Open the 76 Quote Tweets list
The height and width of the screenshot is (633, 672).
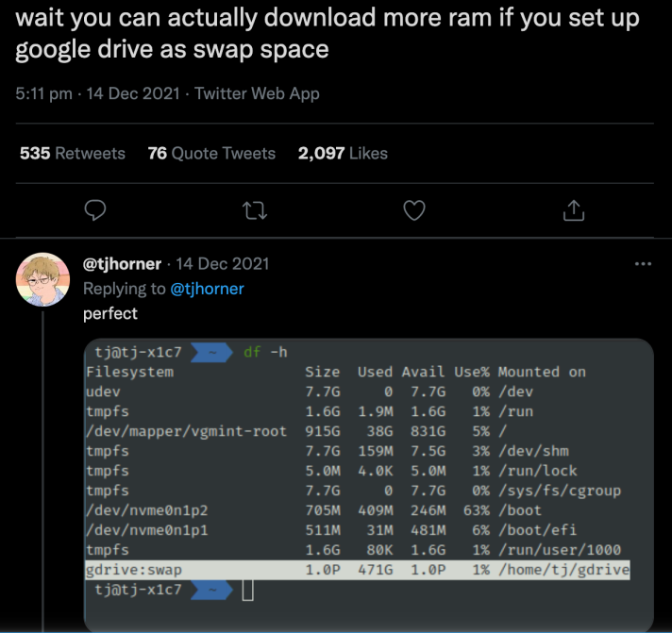point(211,153)
